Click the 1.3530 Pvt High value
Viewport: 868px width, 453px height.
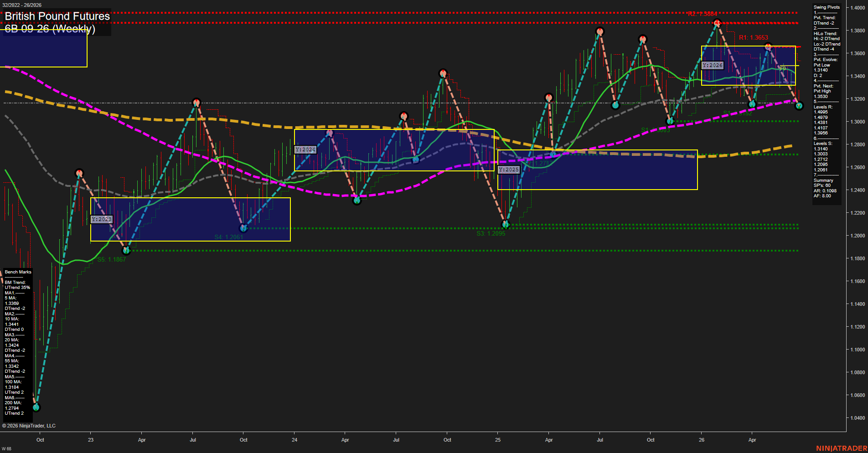click(x=821, y=97)
